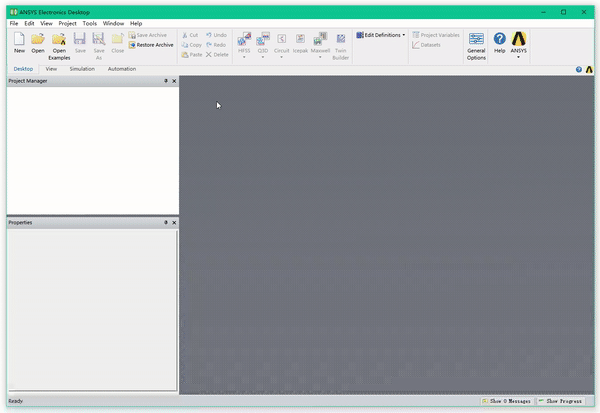Open a project with the Open icon
This screenshot has width=600, height=413.
point(38,39)
